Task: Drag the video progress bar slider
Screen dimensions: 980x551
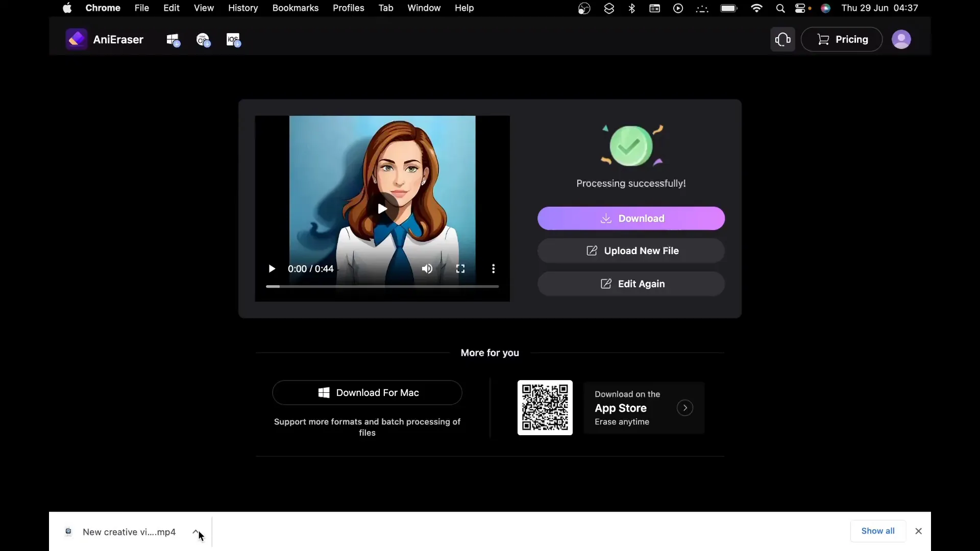Action: coord(269,287)
